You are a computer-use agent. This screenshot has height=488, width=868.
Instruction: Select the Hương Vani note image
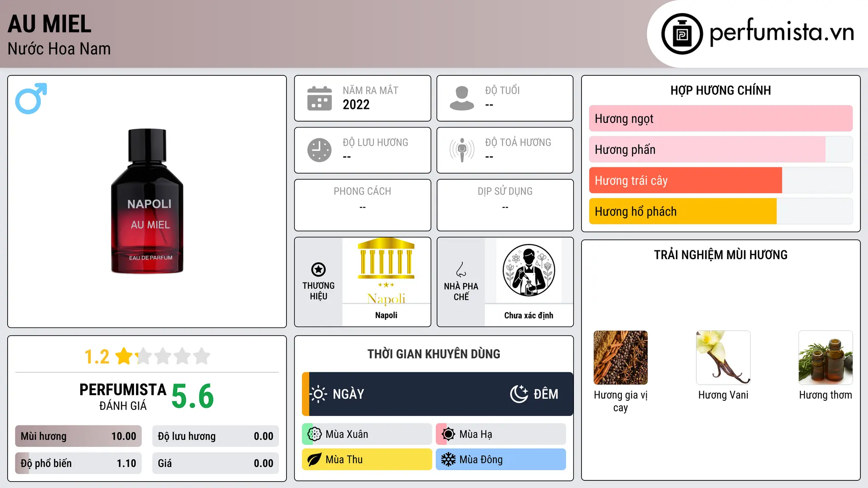[x=723, y=358]
